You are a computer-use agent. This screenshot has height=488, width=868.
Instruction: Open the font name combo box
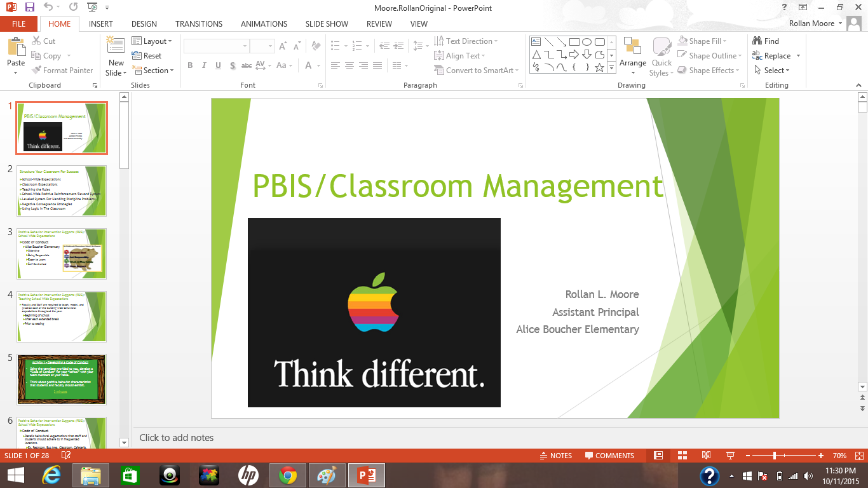click(216, 46)
